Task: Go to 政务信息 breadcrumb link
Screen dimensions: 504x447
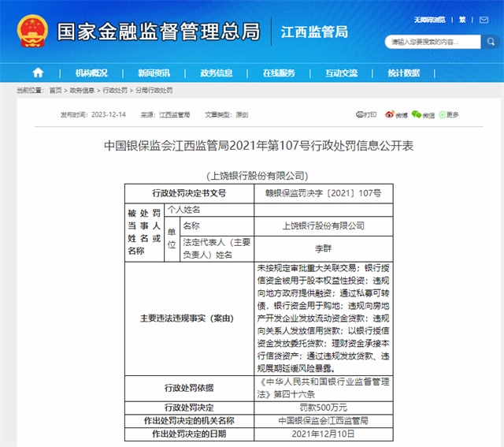Action: [82, 91]
